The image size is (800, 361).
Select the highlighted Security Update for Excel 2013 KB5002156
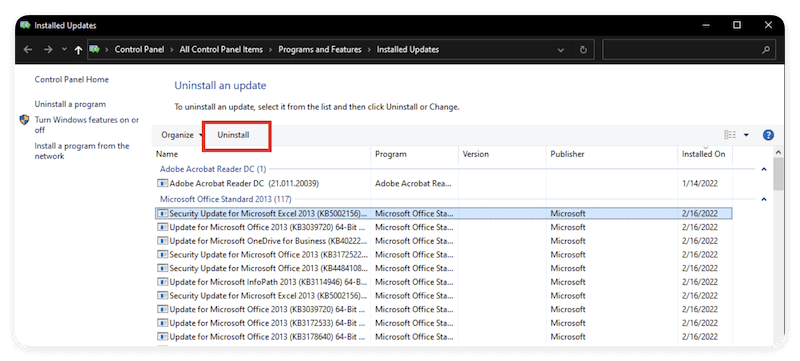click(x=443, y=214)
